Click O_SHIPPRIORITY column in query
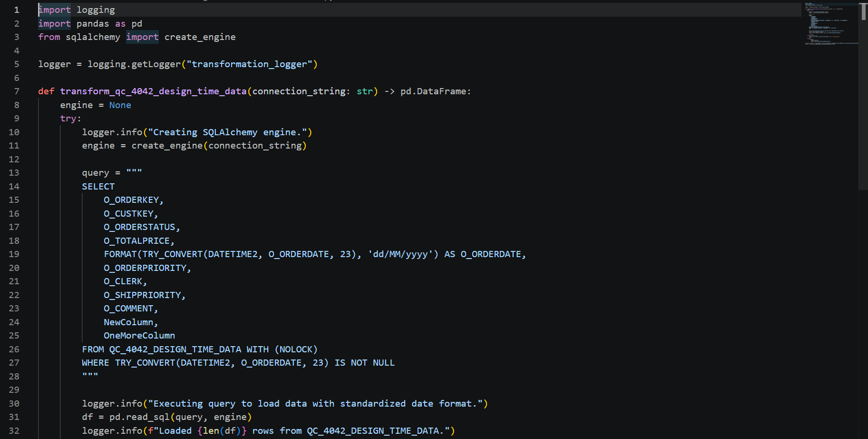This screenshot has width=868, height=439. point(142,295)
